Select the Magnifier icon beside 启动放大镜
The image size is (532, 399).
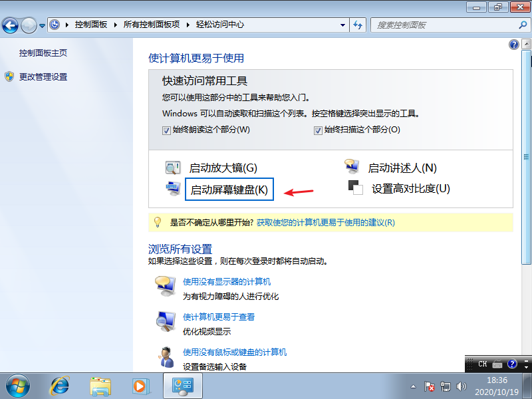click(173, 167)
